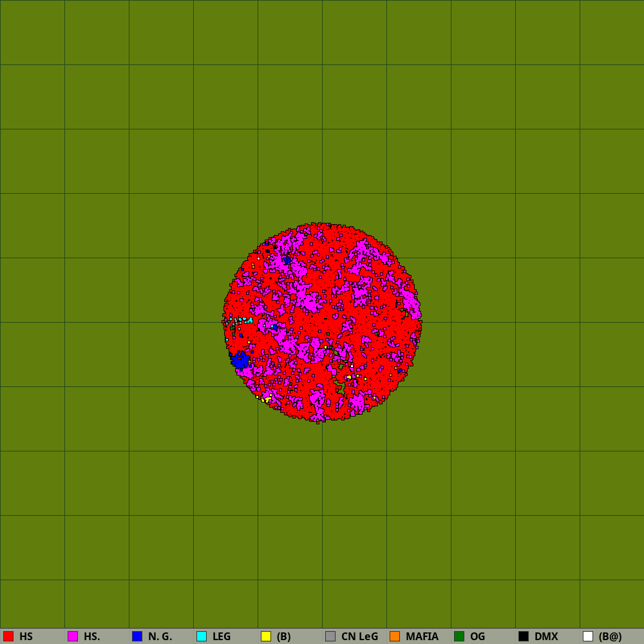Click the large blue N. G. territory blob
The height and width of the screenshot is (644, 644).
pos(240,360)
